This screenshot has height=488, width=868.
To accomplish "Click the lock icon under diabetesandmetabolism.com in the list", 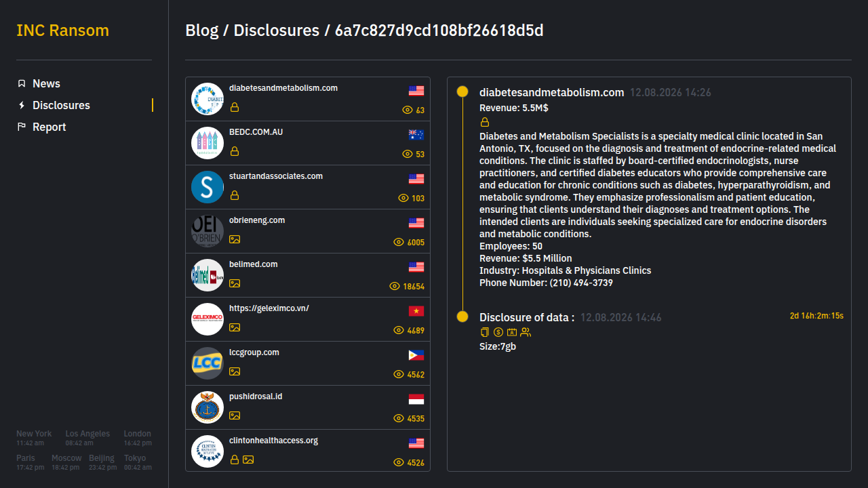I will tap(235, 107).
